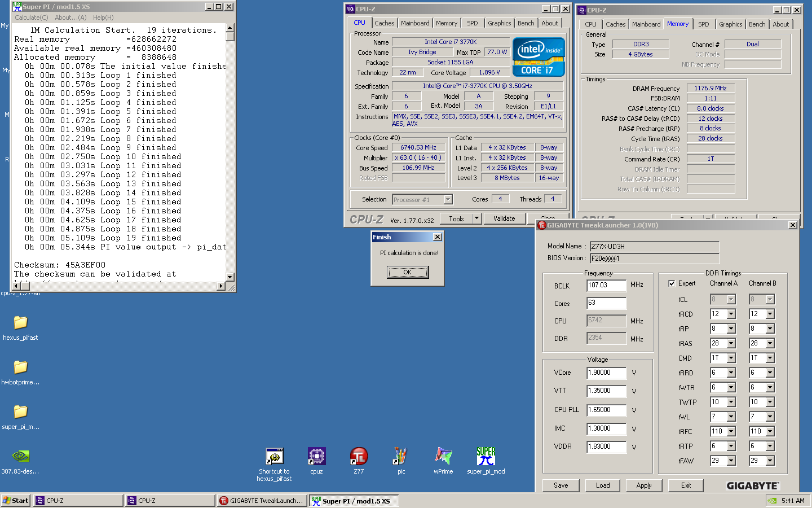
Task: Open the Processor #1 selection dropdown
Action: pos(448,199)
